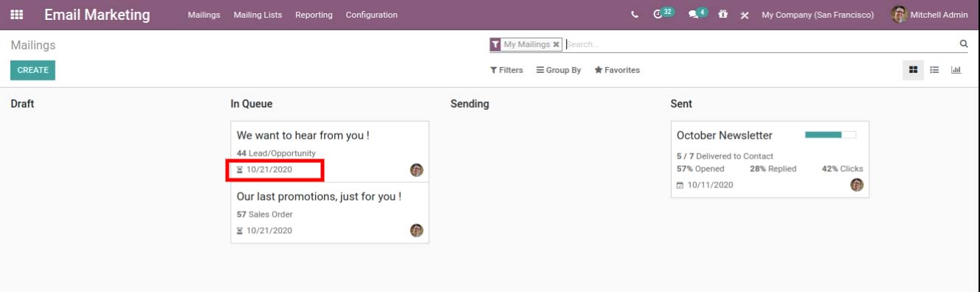The height and width of the screenshot is (292, 980).
Task: Click the phone call icon
Action: (x=635, y=15)
